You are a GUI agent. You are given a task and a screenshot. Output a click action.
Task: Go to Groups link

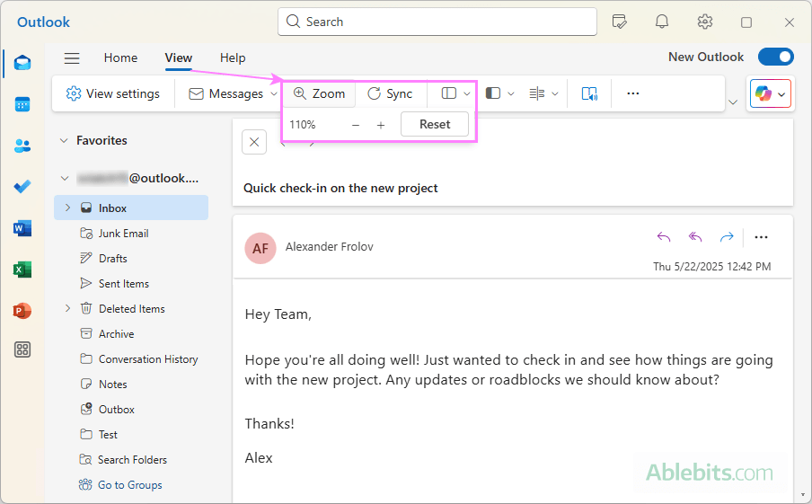[130, 485]
